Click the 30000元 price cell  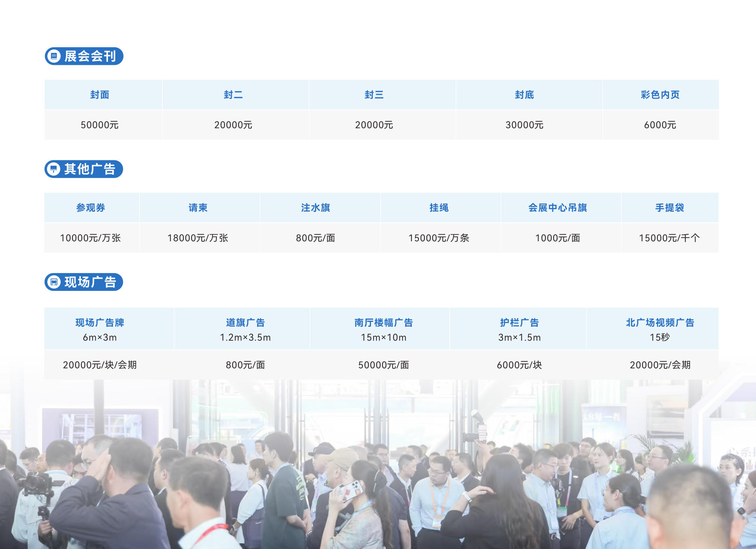coord(524,125)
